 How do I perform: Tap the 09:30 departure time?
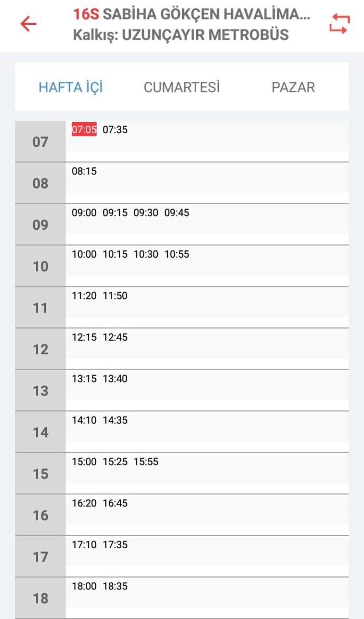(146, 212)
